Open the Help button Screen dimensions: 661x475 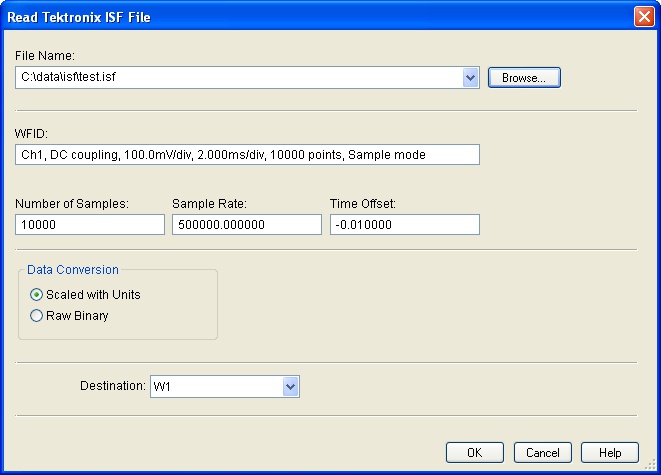610,453
